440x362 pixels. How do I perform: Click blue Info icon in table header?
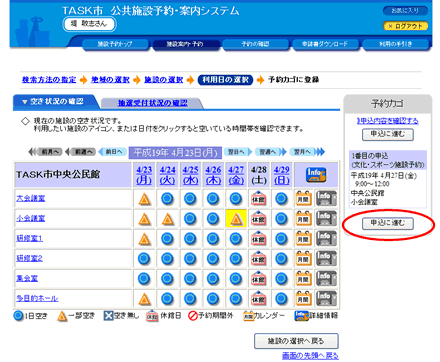click(x=316, y=175)
